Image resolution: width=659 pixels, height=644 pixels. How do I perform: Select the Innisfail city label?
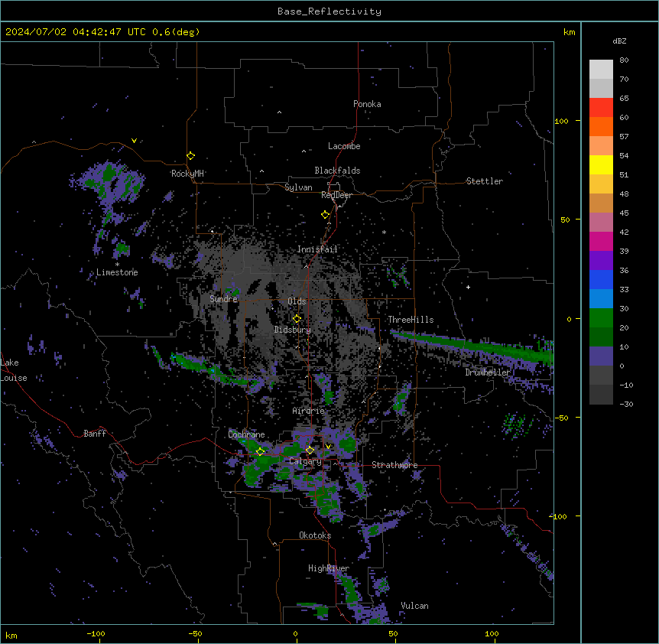(x=317, y=249)
